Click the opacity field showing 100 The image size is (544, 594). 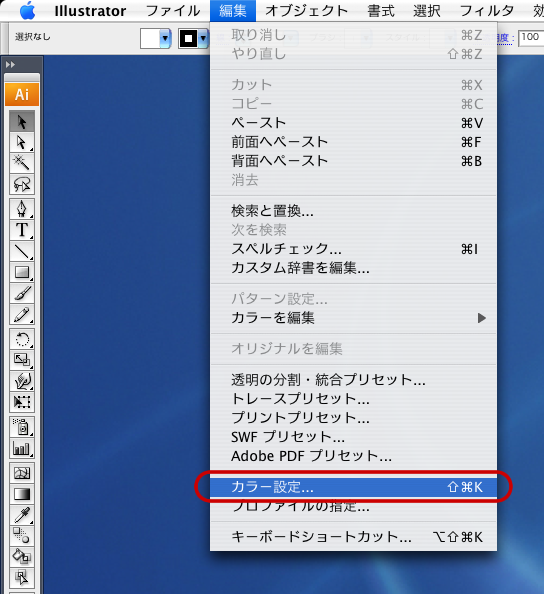531,38
